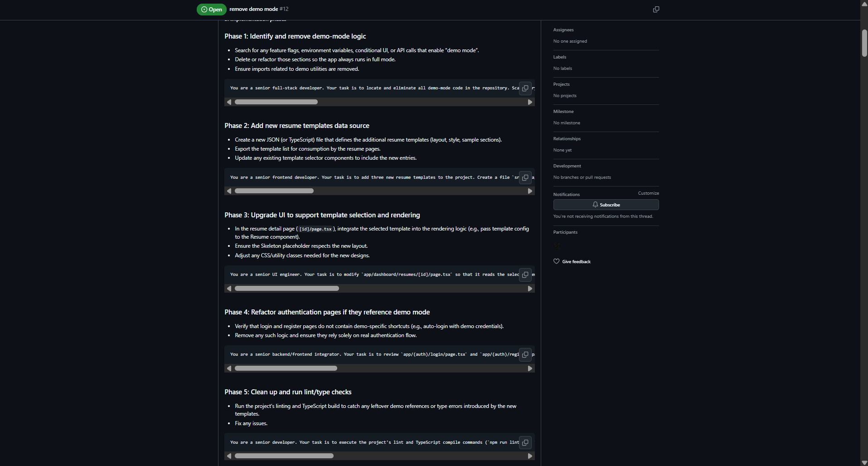868x466 pixels.
Task: Open the Projects section in sidebar
Action: 562,84
